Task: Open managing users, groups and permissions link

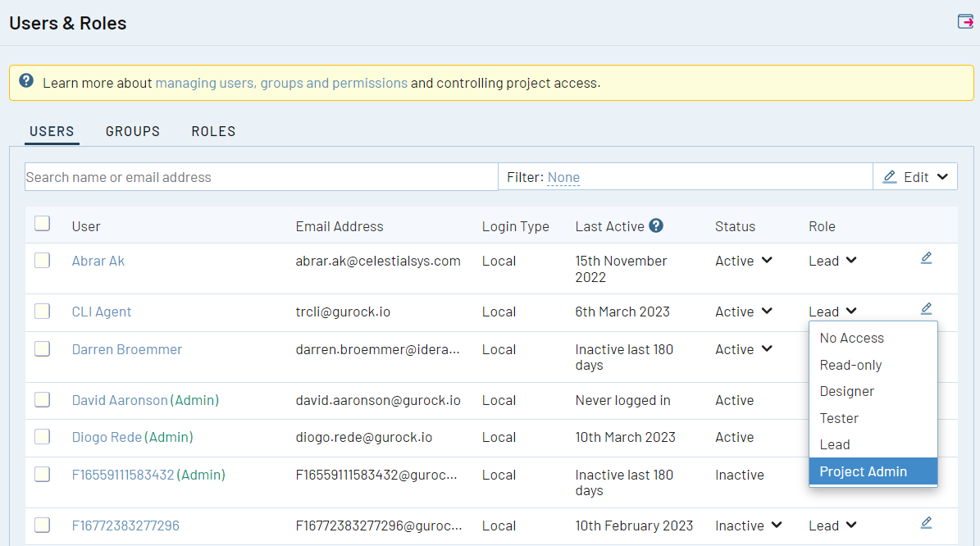Action: [281, 83]
